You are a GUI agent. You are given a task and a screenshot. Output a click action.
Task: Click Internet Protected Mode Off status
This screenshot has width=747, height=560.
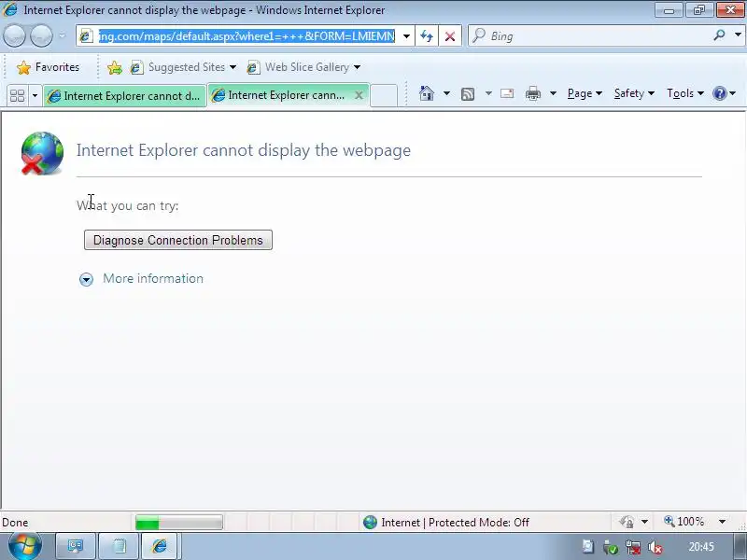(x=446, y=523)
